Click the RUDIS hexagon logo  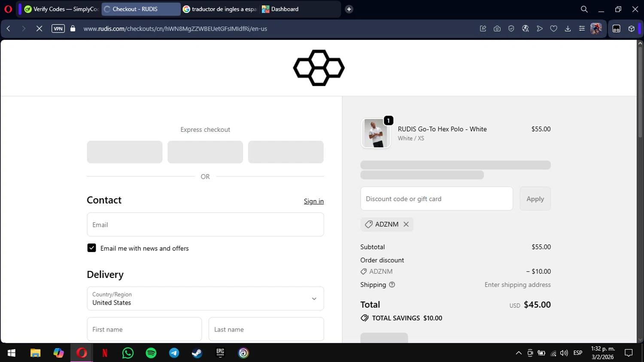pyautogui.click(x=319, y=68)
